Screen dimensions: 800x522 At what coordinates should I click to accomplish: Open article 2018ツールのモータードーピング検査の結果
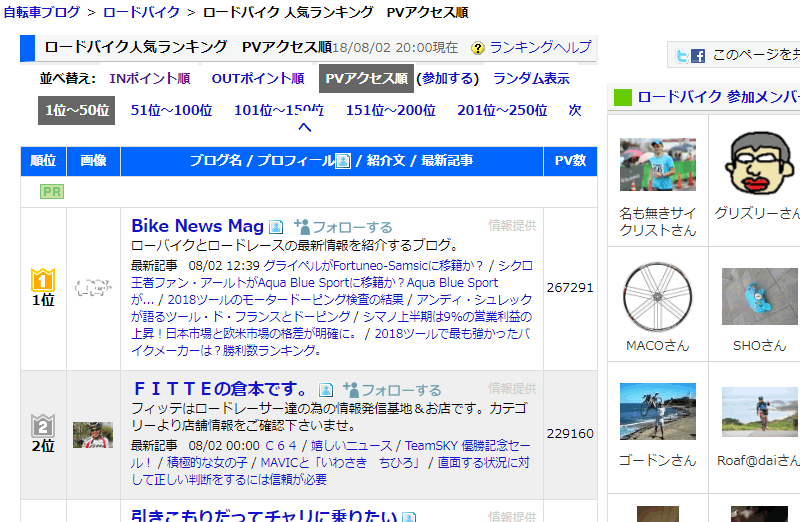click(x=285, y=300)
